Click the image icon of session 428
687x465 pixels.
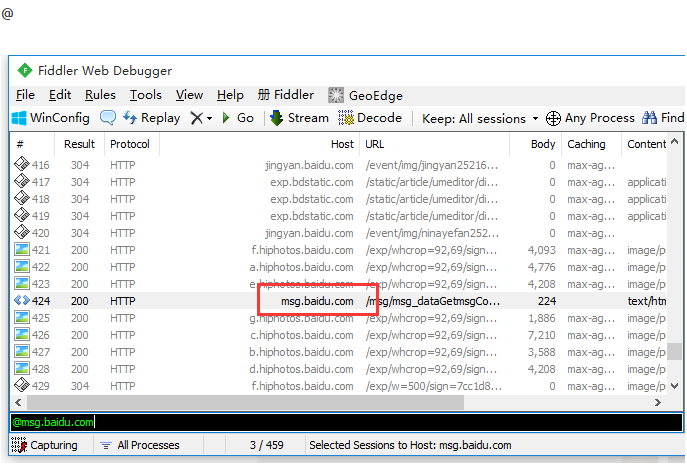[21, 369]
